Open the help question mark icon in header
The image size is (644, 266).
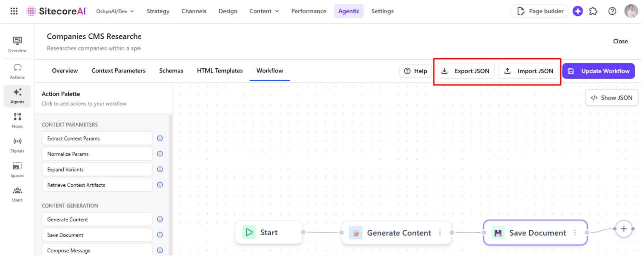[612, 11]
